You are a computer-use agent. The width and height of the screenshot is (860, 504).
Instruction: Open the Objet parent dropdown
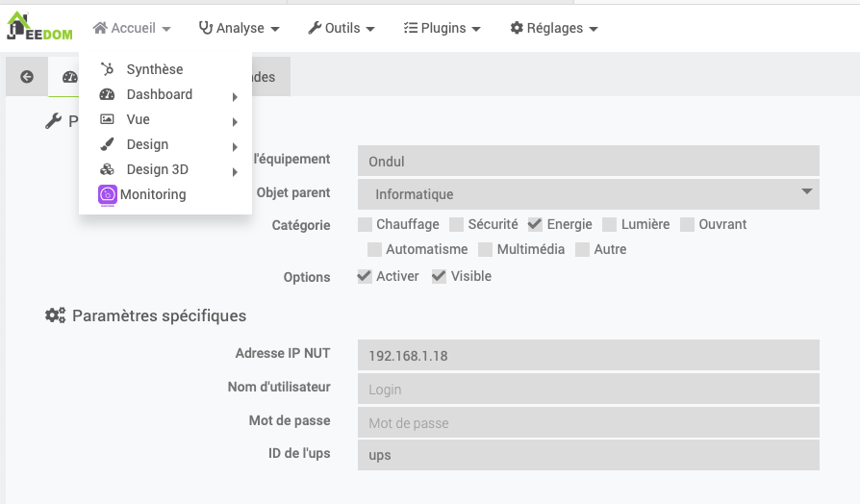pos(588,194)
